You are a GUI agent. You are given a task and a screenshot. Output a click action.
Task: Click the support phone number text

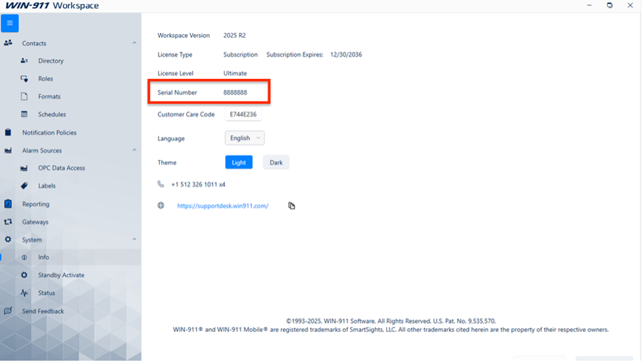pyautogui.click(x=198, y=184)
